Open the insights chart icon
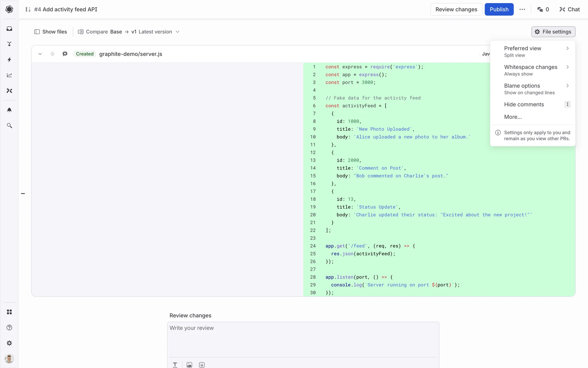 9,75
